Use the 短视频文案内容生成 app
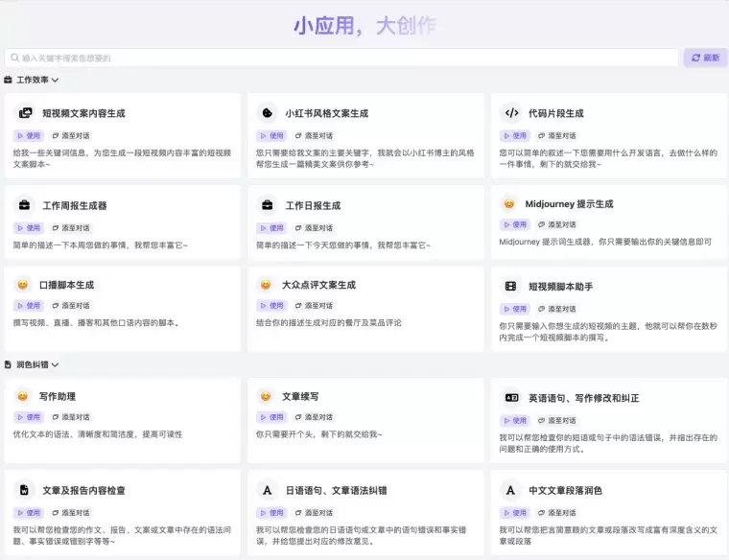Screen dimensions: 729x560 coord(29,136)
